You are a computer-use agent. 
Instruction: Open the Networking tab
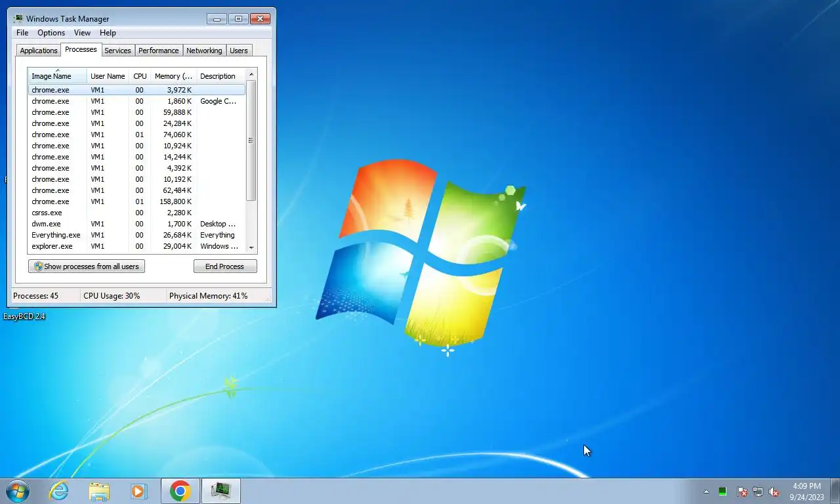pos(204,51)
